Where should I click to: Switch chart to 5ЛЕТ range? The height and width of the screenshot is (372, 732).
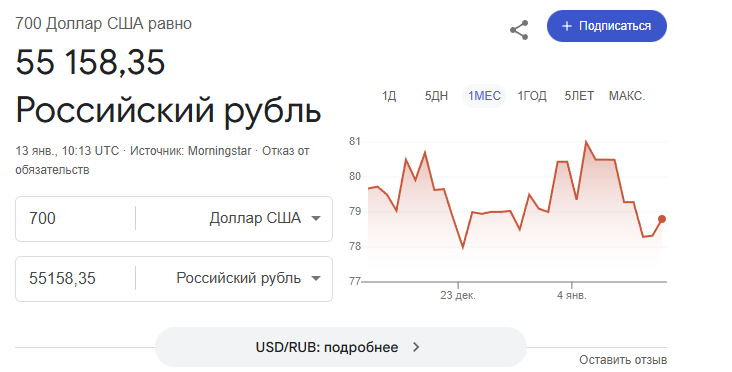(579, 96)
